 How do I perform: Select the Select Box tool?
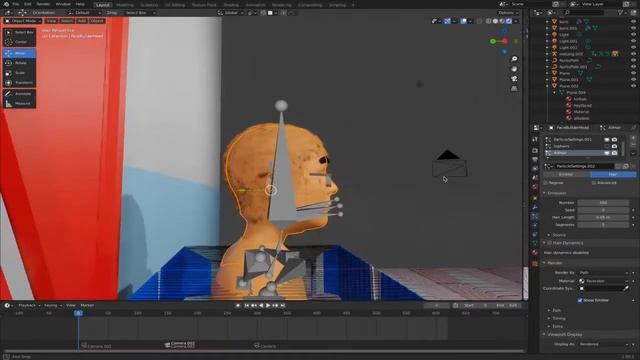click(20, 32)
